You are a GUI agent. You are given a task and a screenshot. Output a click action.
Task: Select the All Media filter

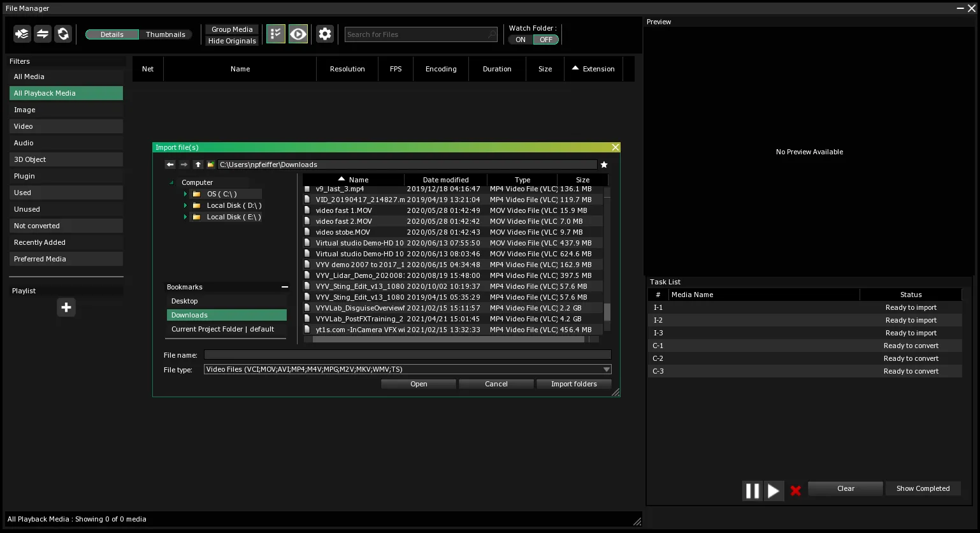point(66,77)
